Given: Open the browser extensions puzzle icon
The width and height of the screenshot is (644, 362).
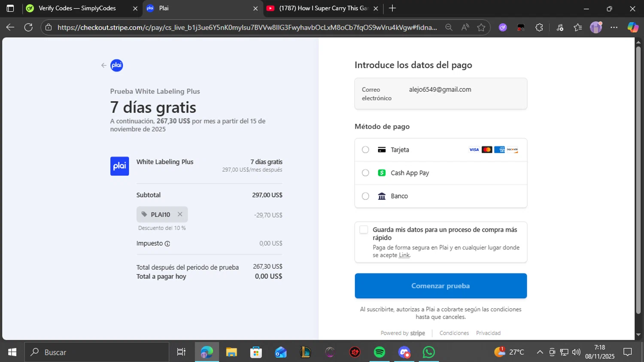Looking at the screenshot, I should point(539,27).
